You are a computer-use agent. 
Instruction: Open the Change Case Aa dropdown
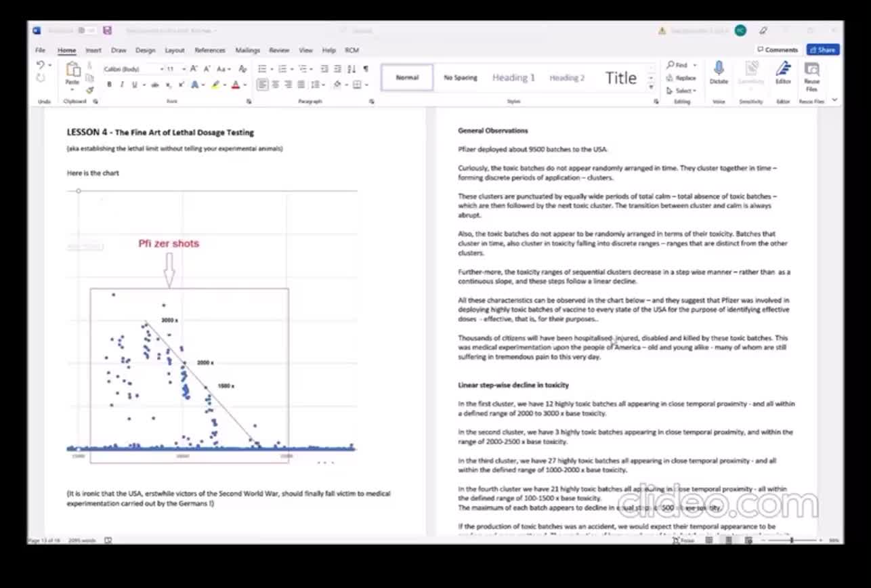click(x=224, y=68)
